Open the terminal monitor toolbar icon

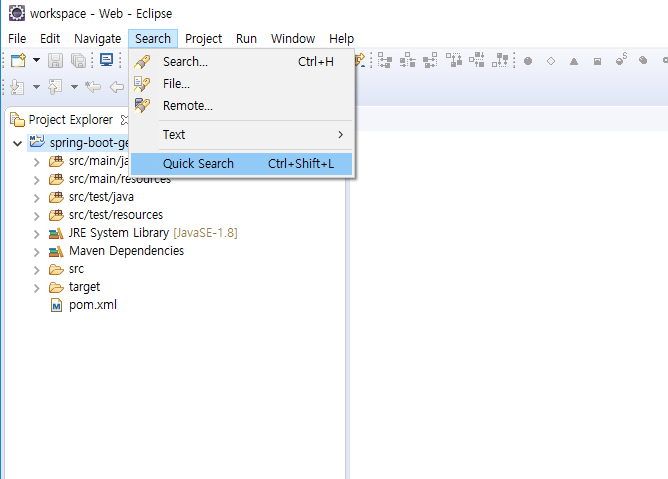pos(107,61)
